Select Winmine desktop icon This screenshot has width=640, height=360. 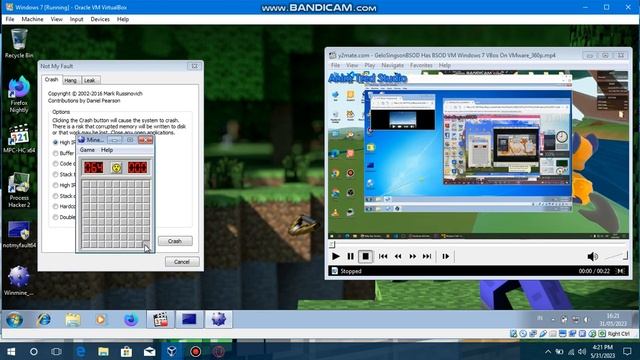tap(19, 281)
